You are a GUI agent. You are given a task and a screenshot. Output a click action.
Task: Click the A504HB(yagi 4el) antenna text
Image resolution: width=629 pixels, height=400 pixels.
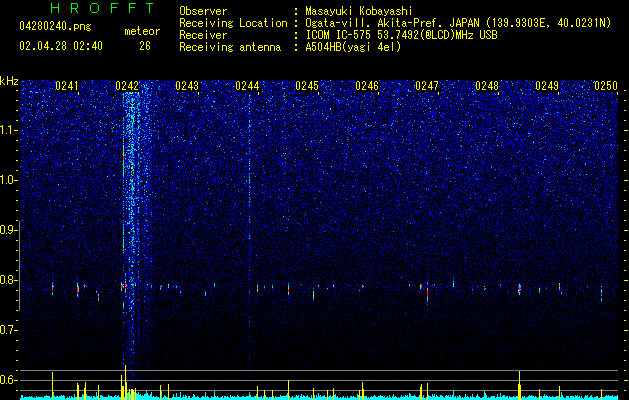pyautogui.click(x=353, y=47)
